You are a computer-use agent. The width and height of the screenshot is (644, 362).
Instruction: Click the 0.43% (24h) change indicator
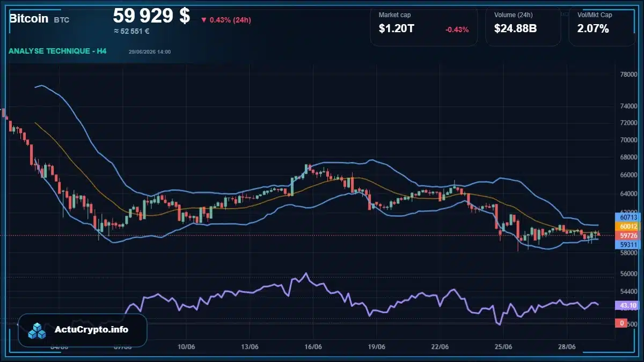(226, 20)
